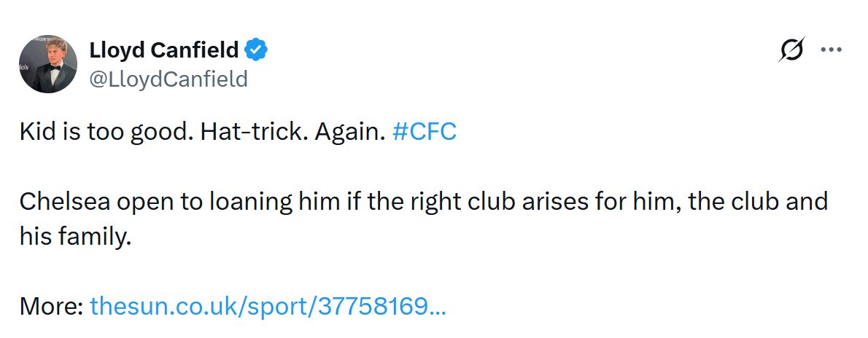Screen dimensions: 868x338
Task: Visit the @LloydCanfield handle
Action: click(x=168, y=79)
